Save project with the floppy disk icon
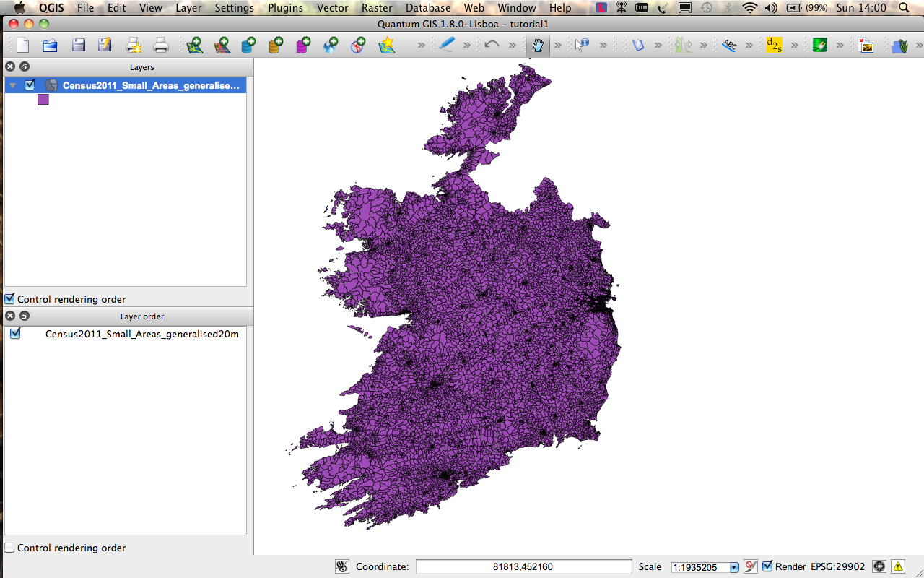Viewport: 924px width, 578px height. click(79, 46)
